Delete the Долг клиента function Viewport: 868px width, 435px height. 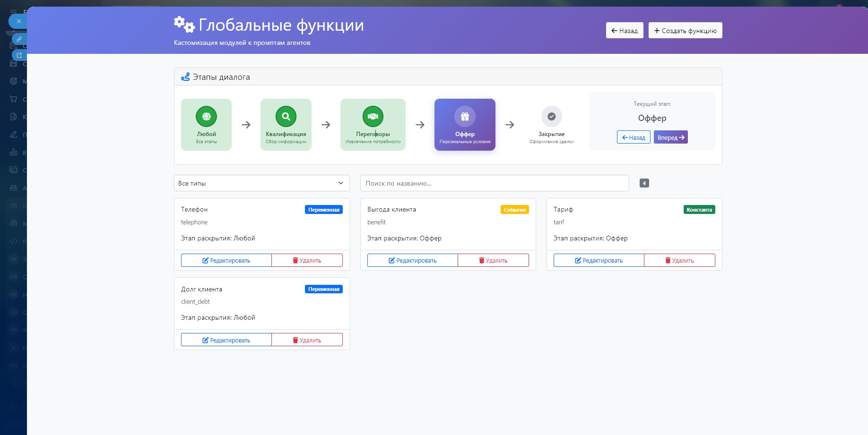click(307, 340)
